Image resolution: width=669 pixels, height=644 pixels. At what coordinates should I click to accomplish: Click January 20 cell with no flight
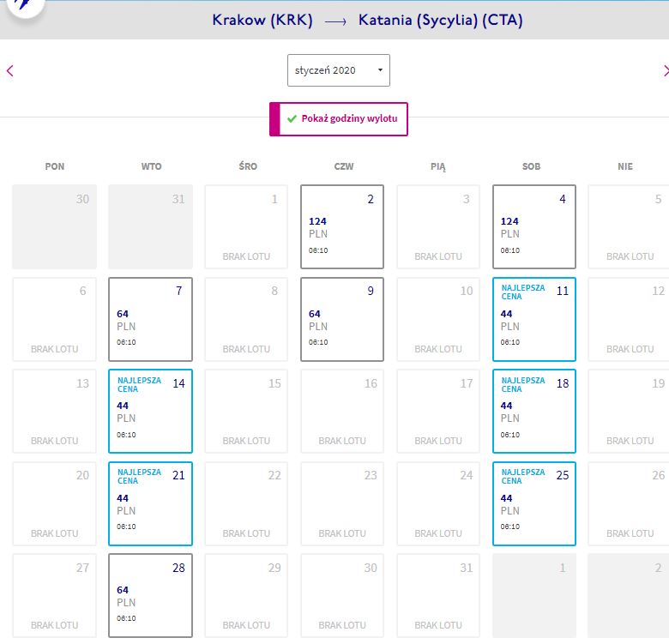coord(55,503)
